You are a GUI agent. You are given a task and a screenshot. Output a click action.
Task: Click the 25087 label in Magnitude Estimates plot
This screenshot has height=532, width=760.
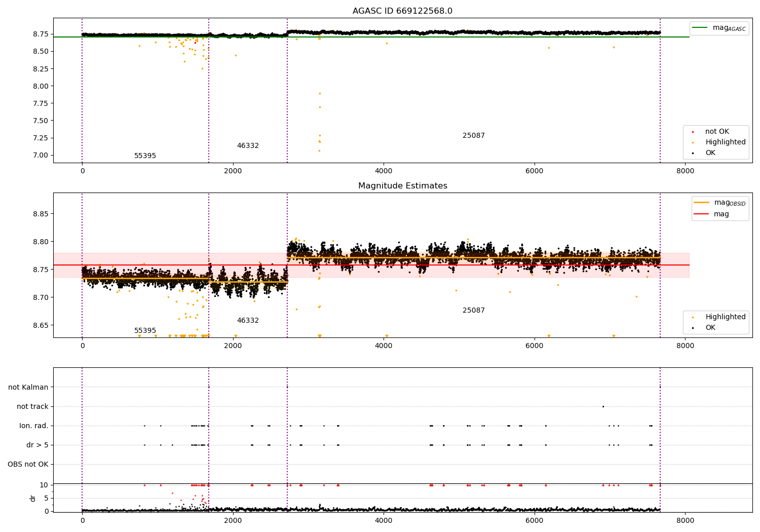coord(474,311)
